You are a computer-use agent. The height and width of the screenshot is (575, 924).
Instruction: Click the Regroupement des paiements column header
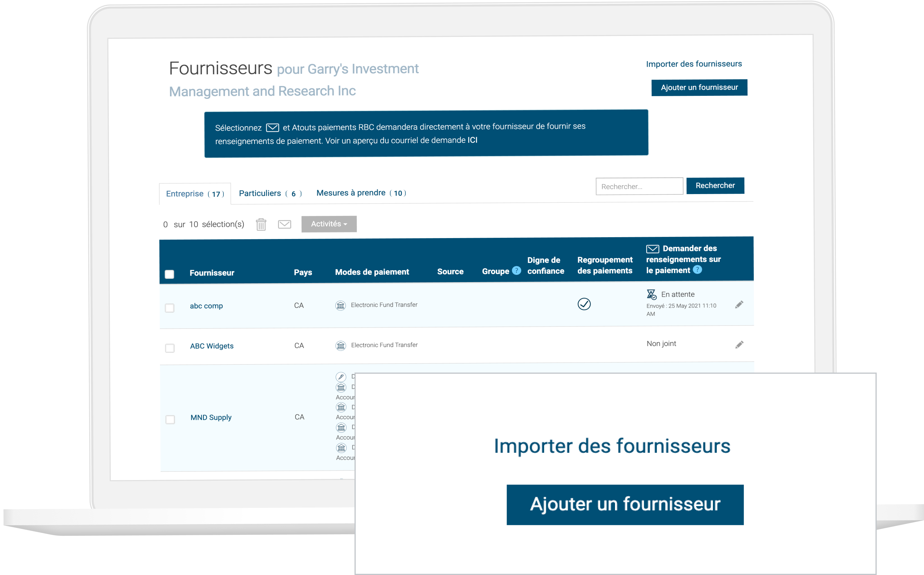point(605,265)
